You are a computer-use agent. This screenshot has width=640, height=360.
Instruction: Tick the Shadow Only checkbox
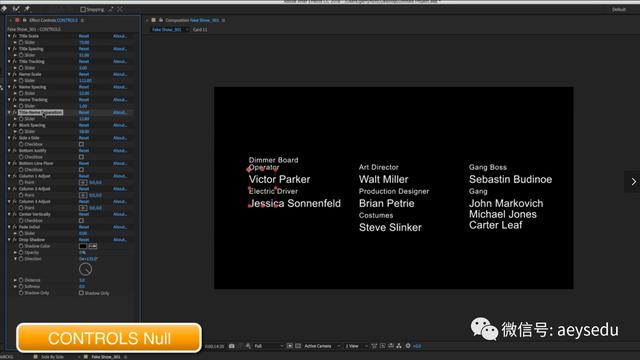pos(81,293)
